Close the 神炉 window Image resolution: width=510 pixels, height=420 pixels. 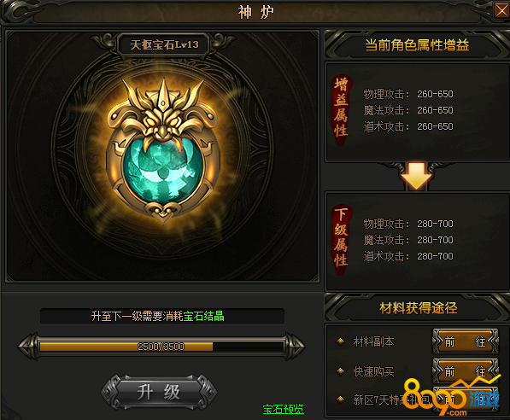(501, 9)
